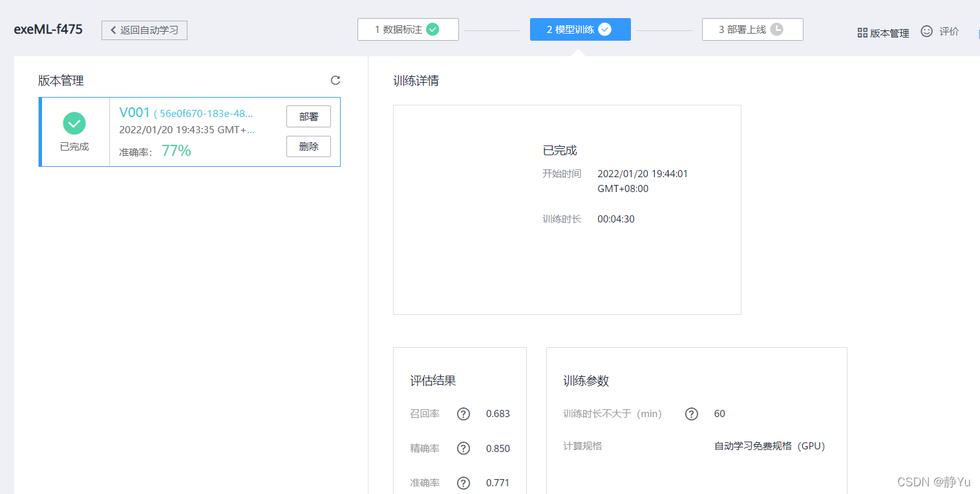This screenshot has height=494, width=980.
Task: Open 版本管理 link in top right
Action: coord(889,33)
